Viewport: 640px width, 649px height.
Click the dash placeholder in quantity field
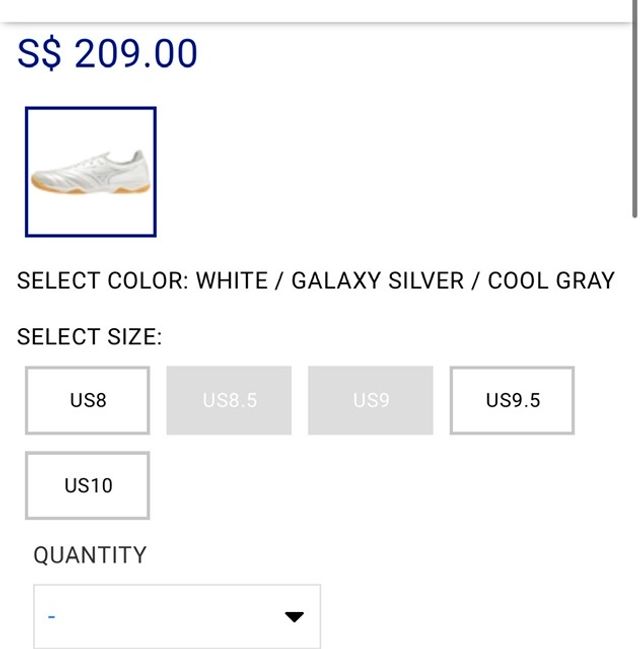click(51, 617)
